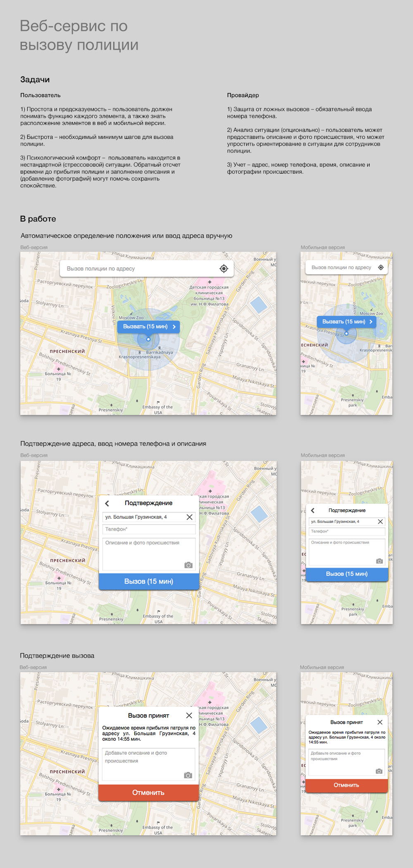Click geolocation target icon in web search bar
The height and width of the screenshot is (868, 413).
223,269
